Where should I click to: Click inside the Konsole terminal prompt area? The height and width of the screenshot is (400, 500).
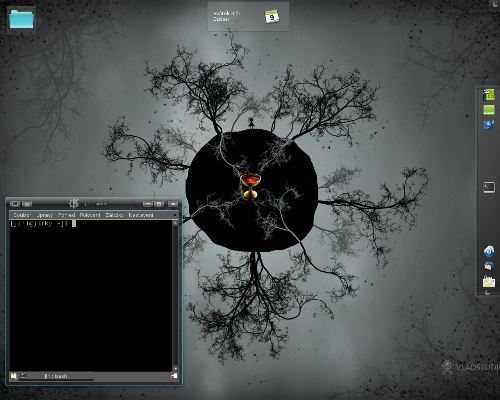(x=91, y=295)
